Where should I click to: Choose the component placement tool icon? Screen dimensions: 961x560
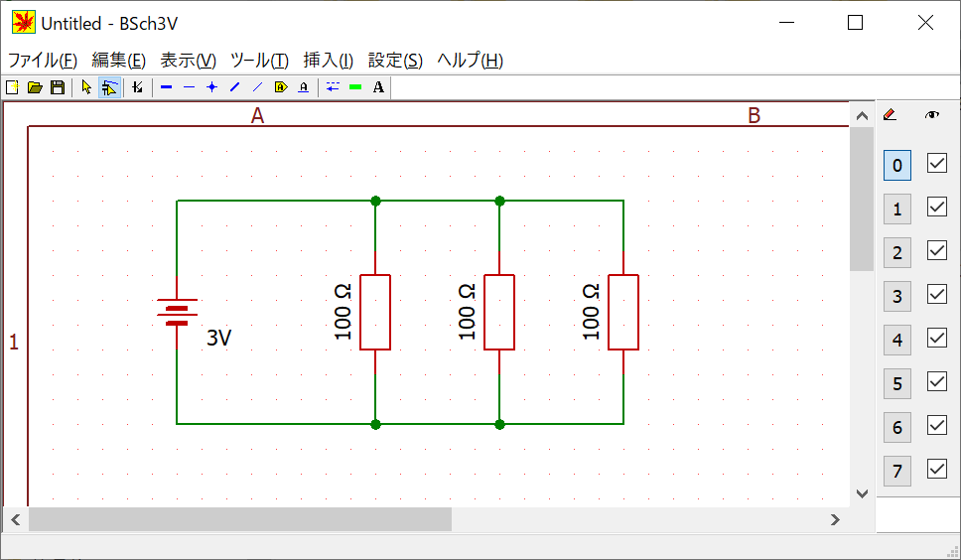coord(137,87)
